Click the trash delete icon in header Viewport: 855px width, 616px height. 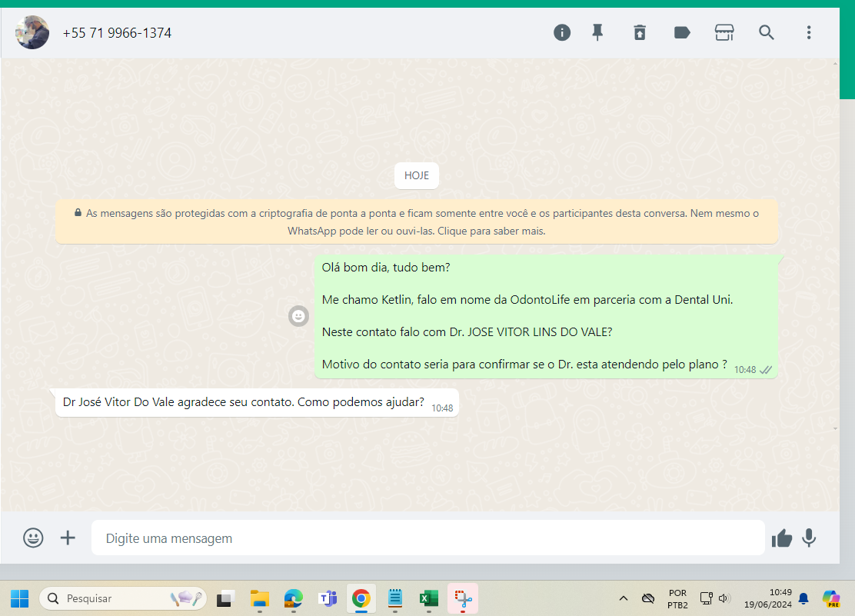click(x=640, y=33)
